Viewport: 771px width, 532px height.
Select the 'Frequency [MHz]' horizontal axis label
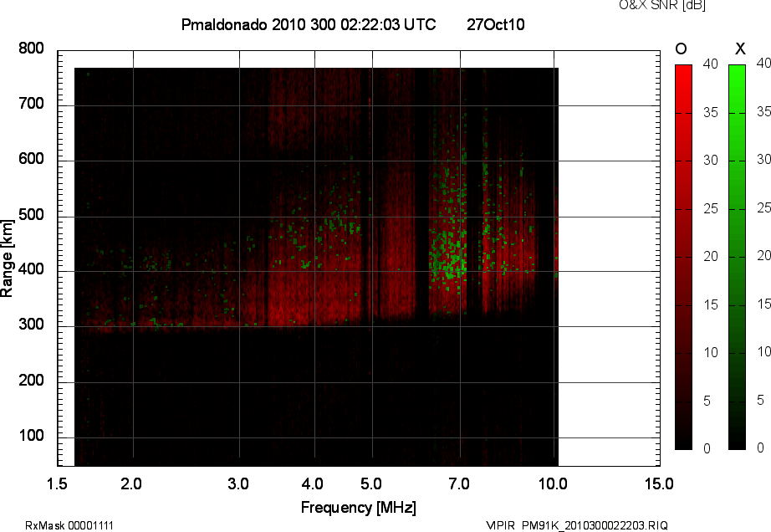[x=358, y=508]
